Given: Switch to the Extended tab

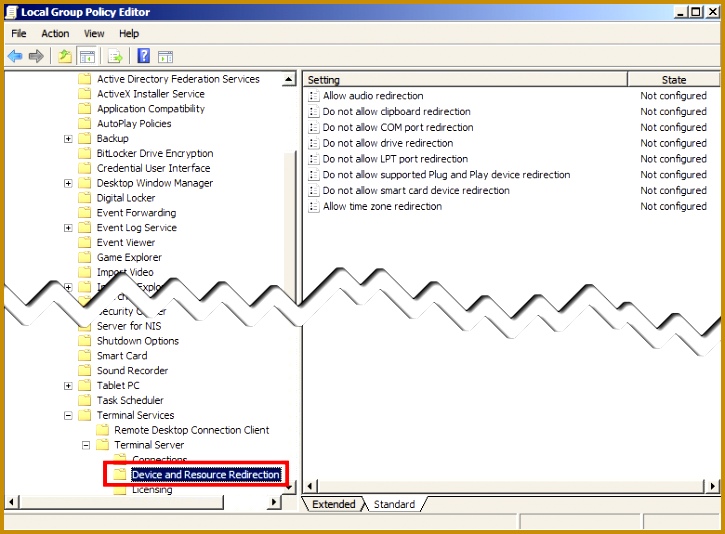Looking at the screenshot, I should [x=333, y=504].
